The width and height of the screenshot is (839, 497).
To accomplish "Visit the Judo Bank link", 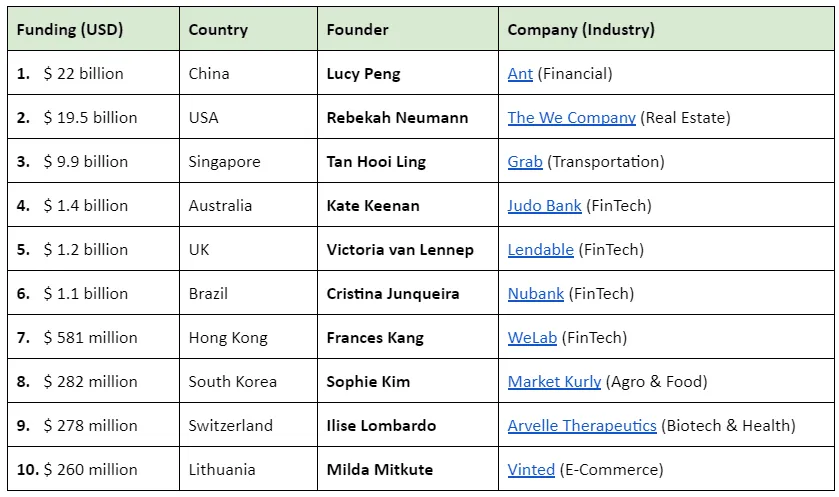I will coord(544,205).
